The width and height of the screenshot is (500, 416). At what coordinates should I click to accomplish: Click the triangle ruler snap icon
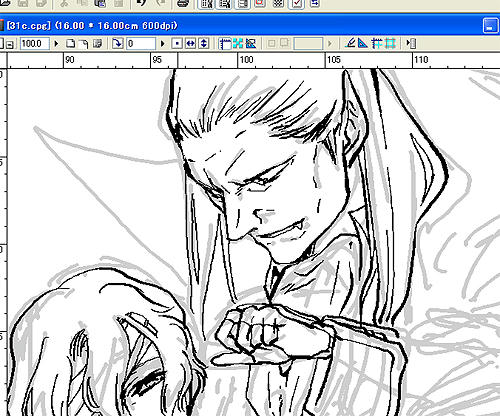pyautogui.click(x=363, y=43)
